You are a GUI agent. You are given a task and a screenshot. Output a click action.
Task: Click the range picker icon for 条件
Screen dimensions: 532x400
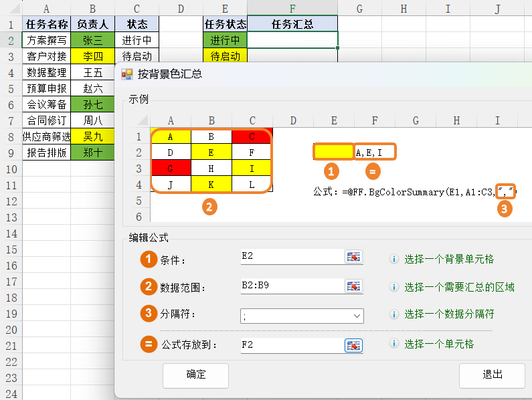point(353,257)
